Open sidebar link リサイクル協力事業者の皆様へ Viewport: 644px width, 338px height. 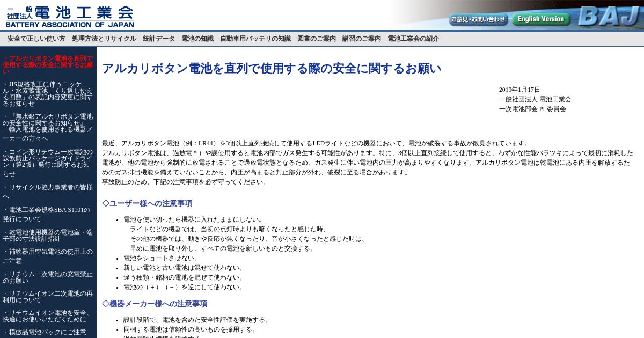pos(48,192)
